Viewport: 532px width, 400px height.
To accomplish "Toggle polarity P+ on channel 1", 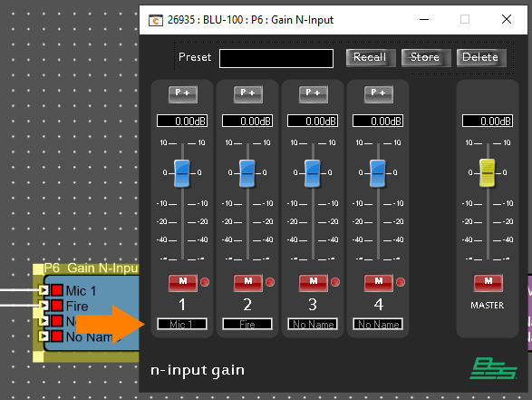I will point(182,94).
